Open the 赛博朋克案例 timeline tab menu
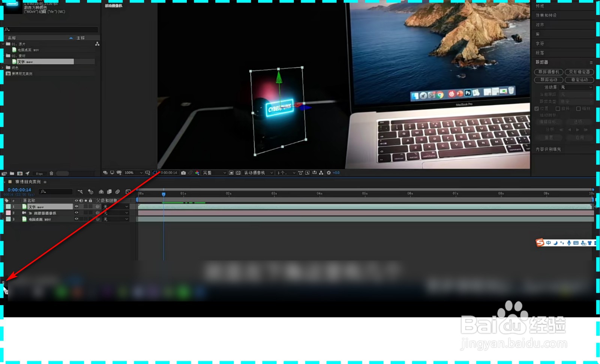Image resolution: width=600 pixels, height=364 pixels. [45, 182]
